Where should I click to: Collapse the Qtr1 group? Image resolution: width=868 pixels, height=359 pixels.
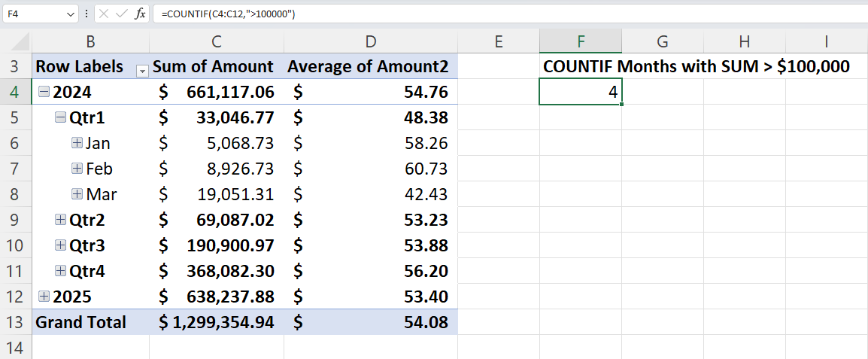pyautogui.click(x=61, y=118)
